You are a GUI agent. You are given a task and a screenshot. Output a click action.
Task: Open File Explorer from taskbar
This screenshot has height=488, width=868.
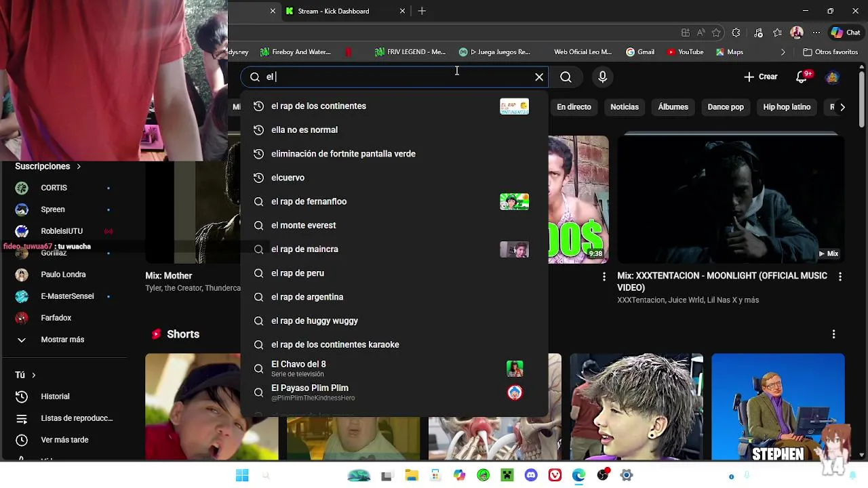[x=412, y=476]
